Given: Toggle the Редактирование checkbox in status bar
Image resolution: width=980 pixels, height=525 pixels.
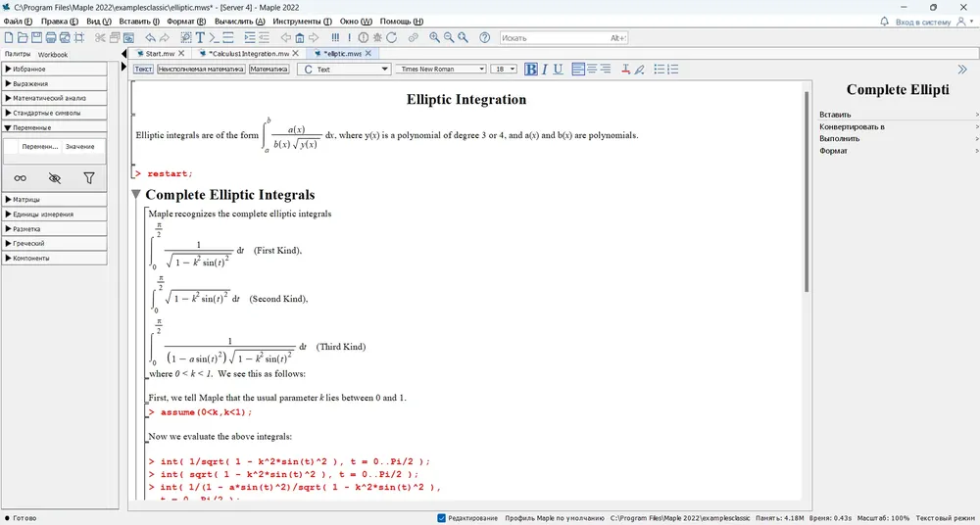Looking at the screenshot, I should 442,518.
